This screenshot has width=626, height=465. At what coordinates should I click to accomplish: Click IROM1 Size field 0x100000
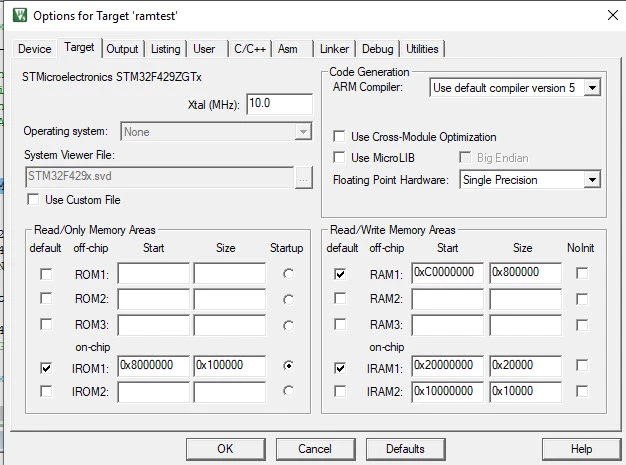tap(230, 365)
